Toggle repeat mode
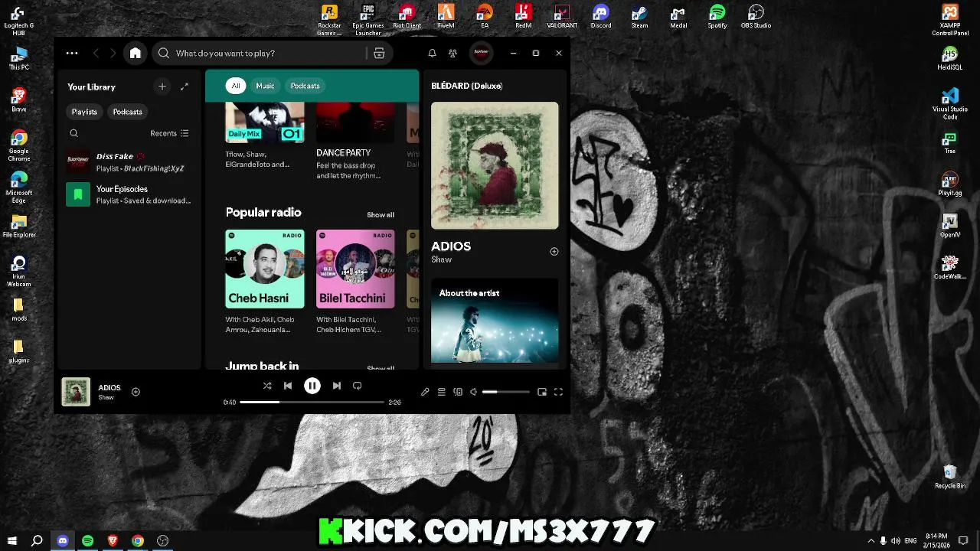980x551 pixels. [357, 386]
